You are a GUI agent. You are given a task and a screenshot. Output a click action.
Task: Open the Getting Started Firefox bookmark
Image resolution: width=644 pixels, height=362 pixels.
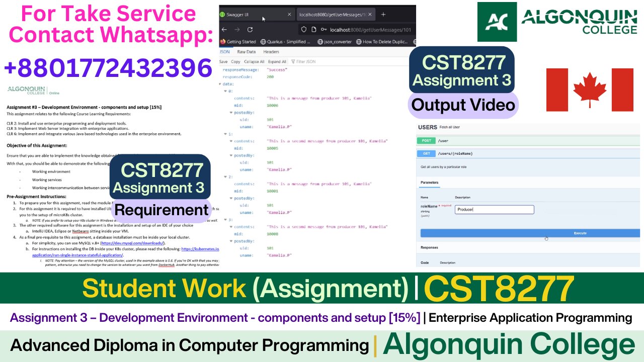click(x=238, y=42)
